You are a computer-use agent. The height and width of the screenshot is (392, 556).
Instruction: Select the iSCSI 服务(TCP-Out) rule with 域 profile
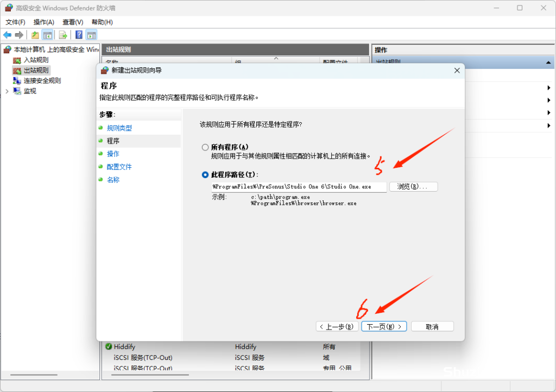pyautogui.click(x=143, y=358)
